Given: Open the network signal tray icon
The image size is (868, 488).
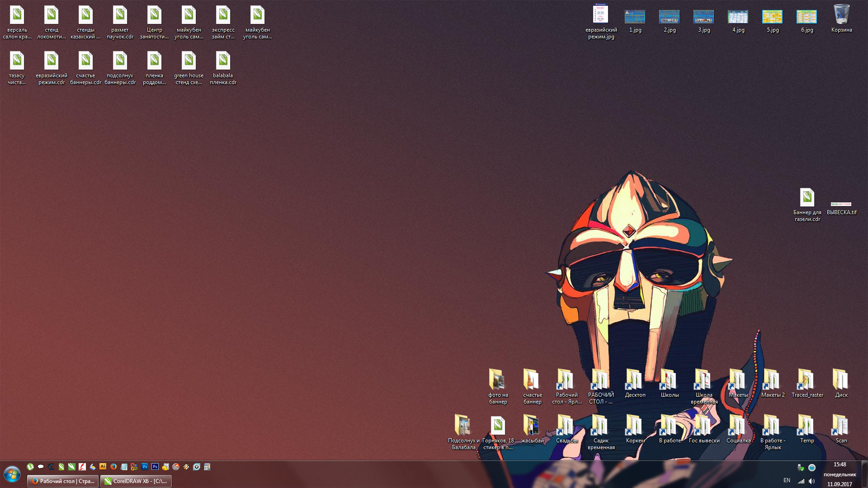Looking at the screenshot, I should point(801,481).
